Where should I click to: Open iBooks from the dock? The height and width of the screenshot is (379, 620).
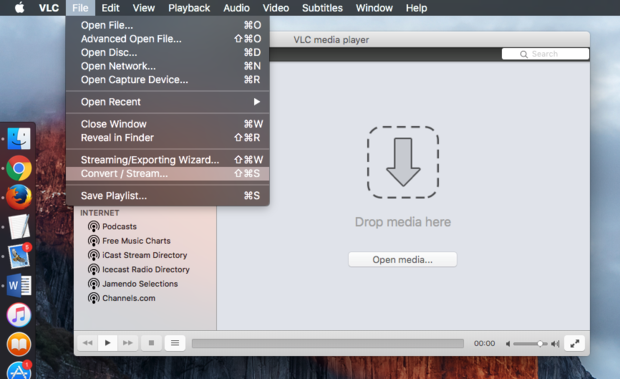click(x=19, y=344)
